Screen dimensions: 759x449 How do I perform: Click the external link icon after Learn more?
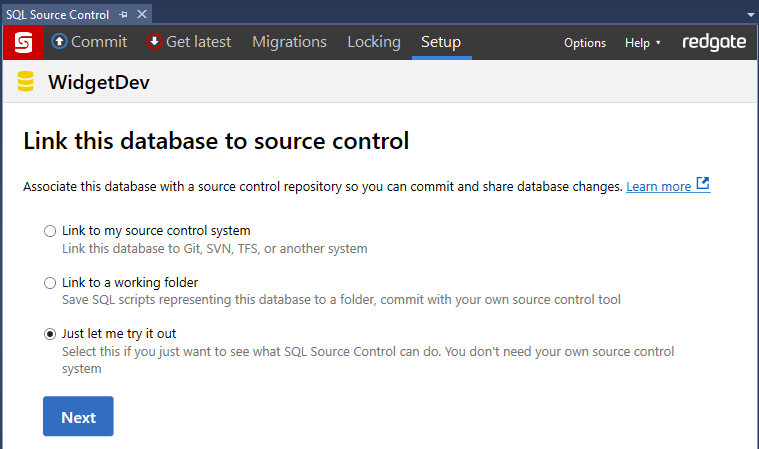[x=703, y=185]
